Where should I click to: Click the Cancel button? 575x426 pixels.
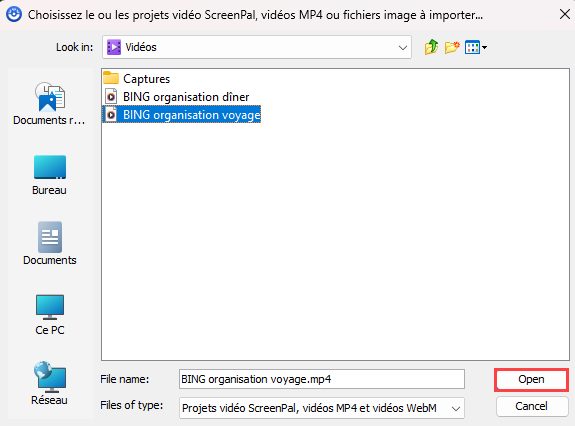click(531, 406)
